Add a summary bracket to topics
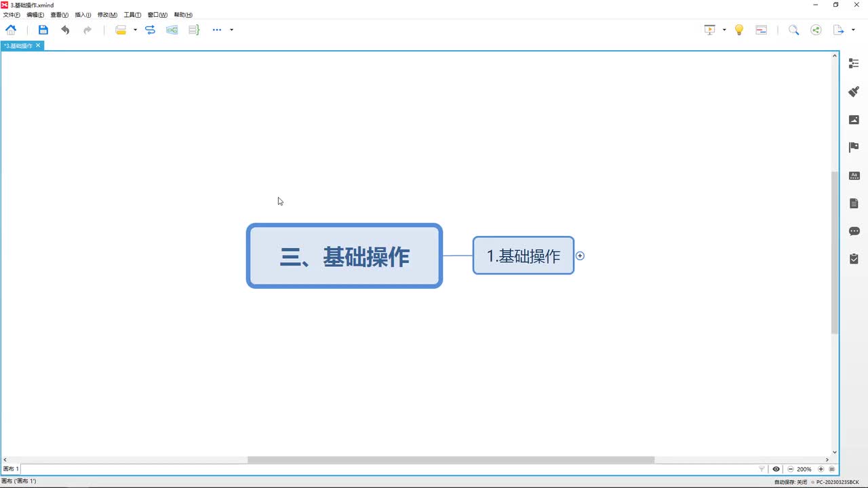 click(x=194, y=30)
